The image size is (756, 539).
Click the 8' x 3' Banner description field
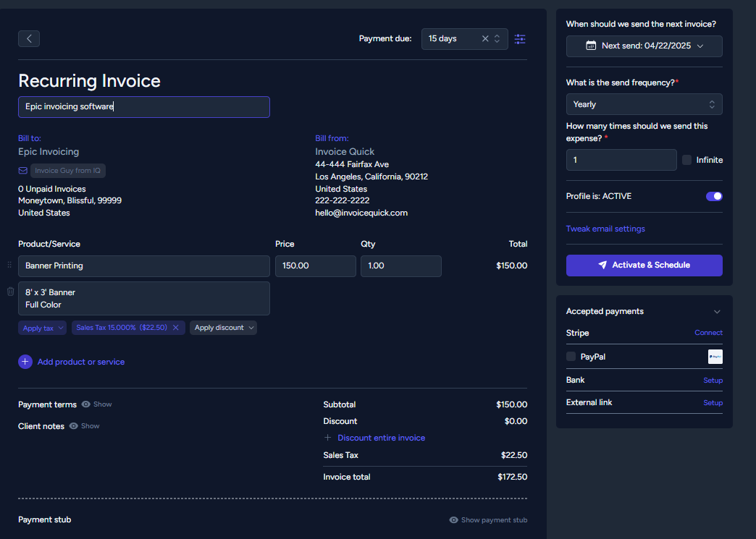coord(143,299)
